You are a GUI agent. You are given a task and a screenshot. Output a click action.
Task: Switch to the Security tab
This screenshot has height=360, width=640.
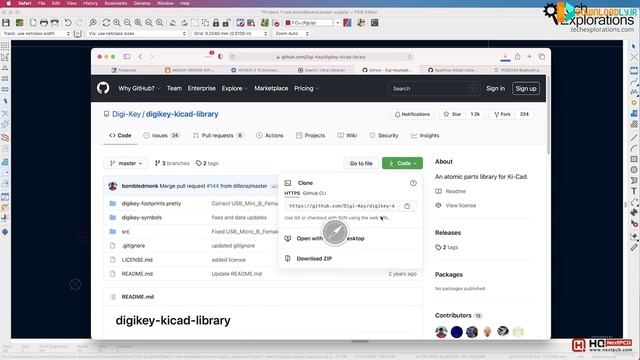click(384, 136)
